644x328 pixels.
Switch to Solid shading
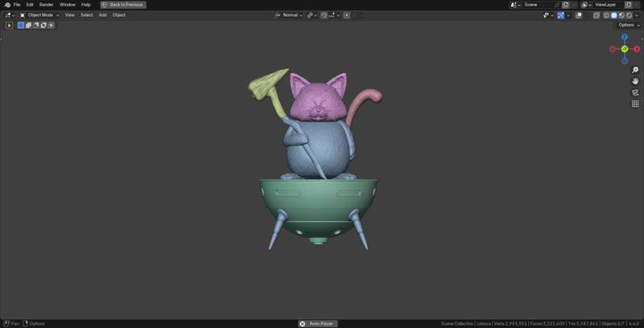click(613, 15)
